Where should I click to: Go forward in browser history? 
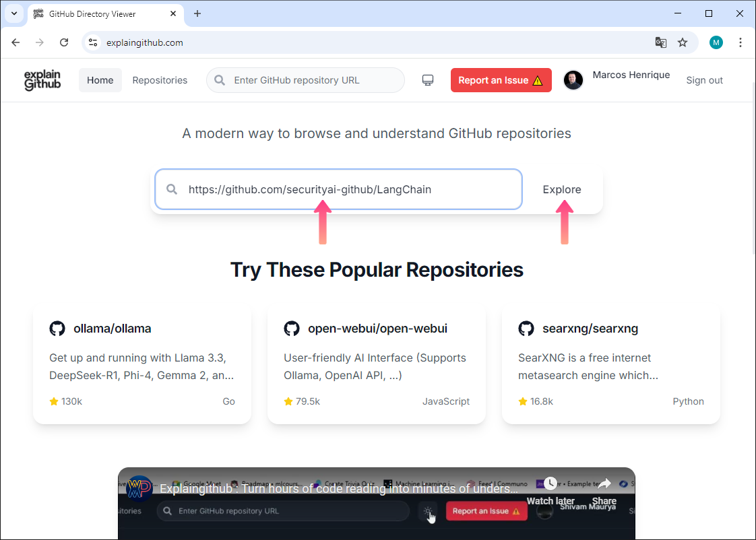[x=40, y=42]
